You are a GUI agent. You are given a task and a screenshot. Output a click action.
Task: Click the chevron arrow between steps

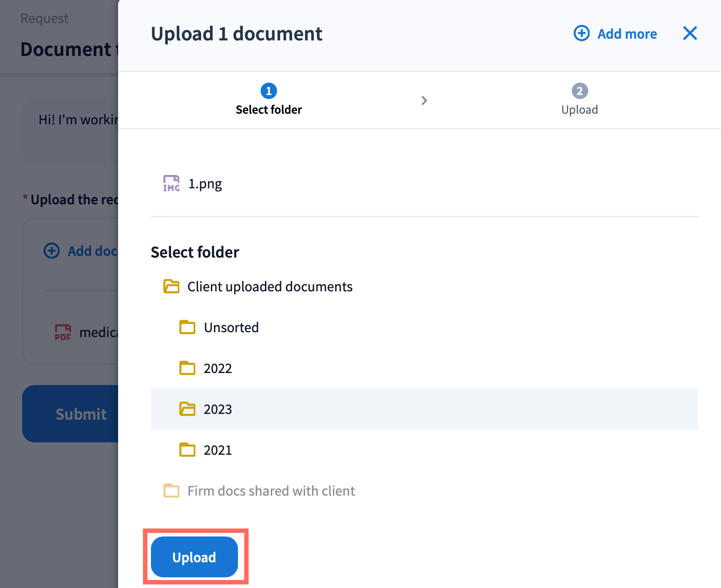424,100
